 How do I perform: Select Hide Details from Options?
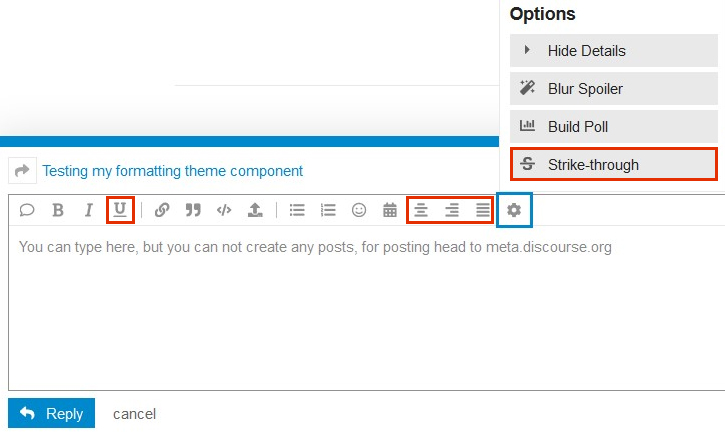[x=614, y=50]
